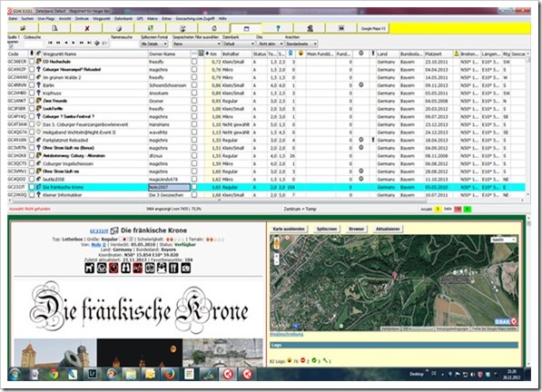
Task: Click in the Namensuche input field
Action: tap(124, 44)
